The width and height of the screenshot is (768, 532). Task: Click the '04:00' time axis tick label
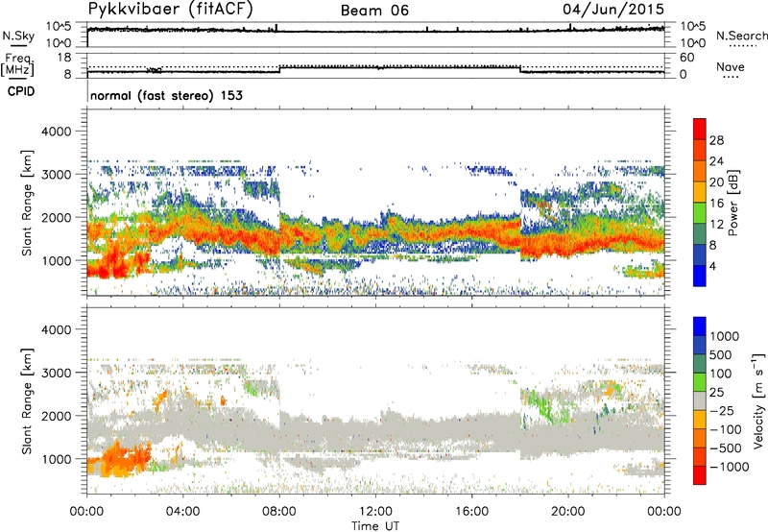(x=182, y=512)
